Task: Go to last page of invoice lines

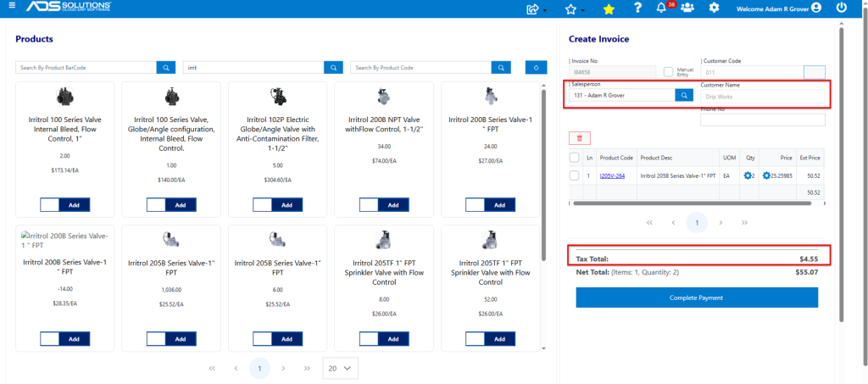Action: point(744,222)
